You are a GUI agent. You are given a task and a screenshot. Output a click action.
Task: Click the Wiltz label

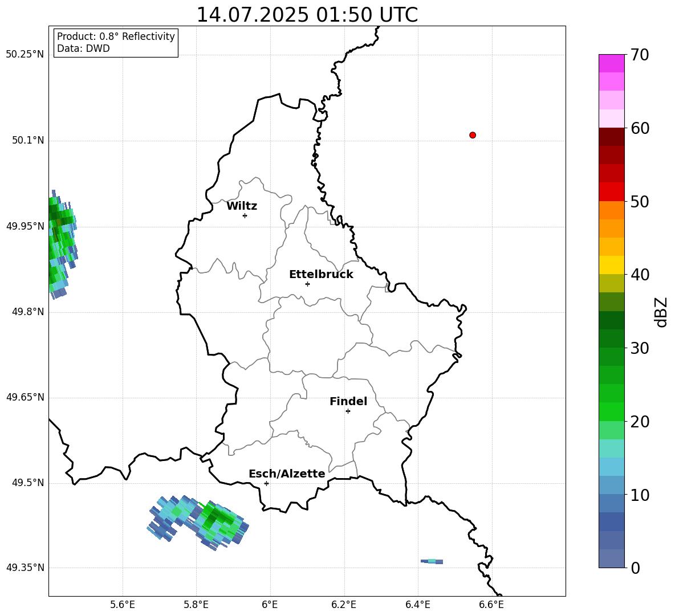click(242, 206)
